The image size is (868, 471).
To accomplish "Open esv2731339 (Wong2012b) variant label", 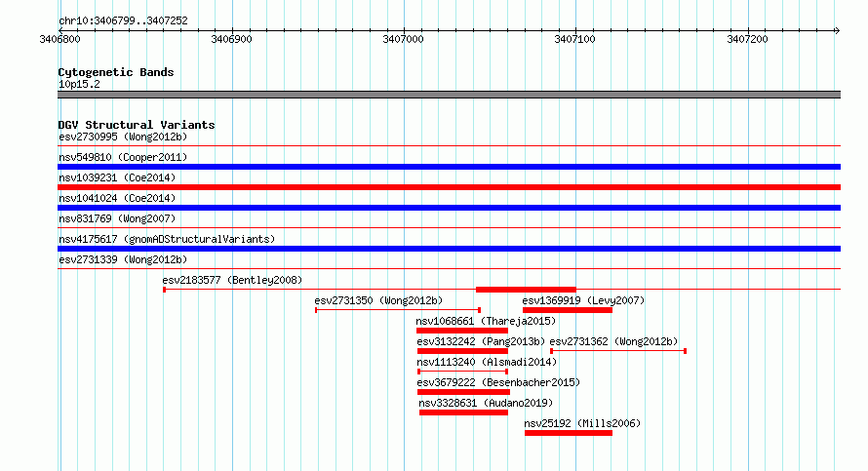I will (123, 259).
